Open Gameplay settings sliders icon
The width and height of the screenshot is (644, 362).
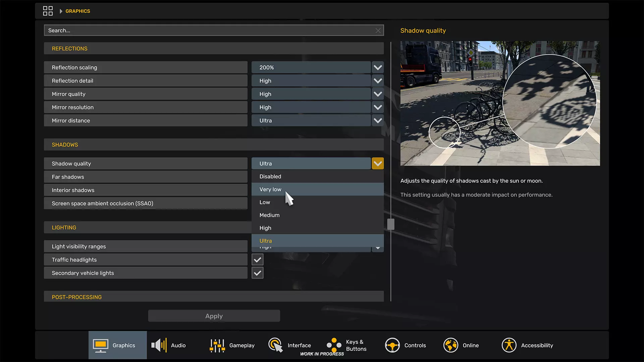point(217,345)
